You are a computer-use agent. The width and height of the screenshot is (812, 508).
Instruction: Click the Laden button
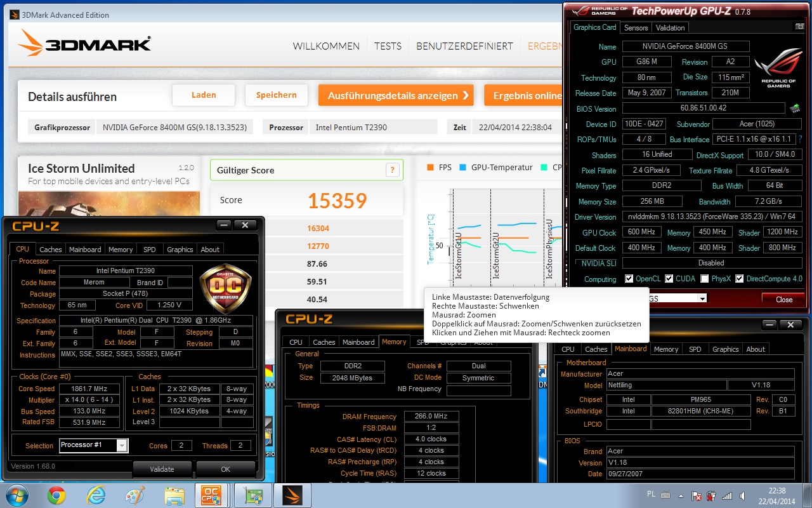coord(204,95)
